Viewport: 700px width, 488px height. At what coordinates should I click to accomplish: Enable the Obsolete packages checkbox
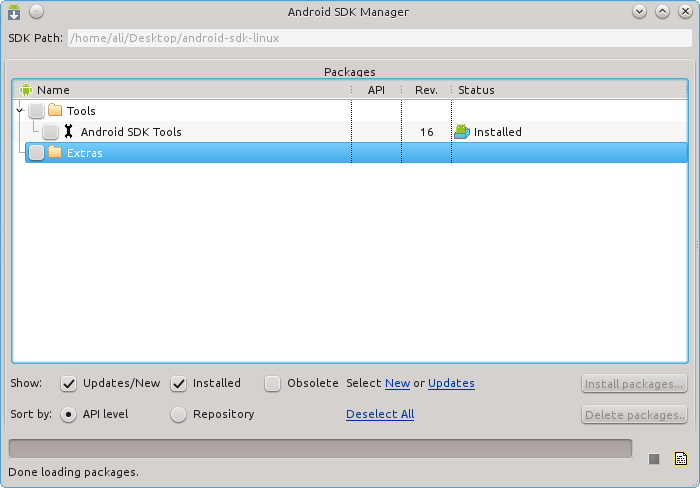273,383
